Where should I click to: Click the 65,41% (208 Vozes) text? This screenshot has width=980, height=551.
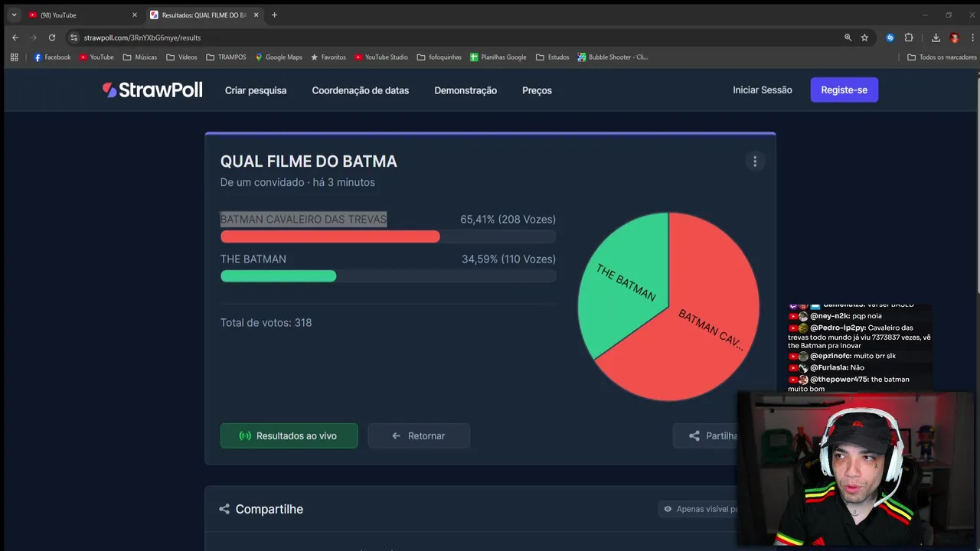(x=508, y=220)
